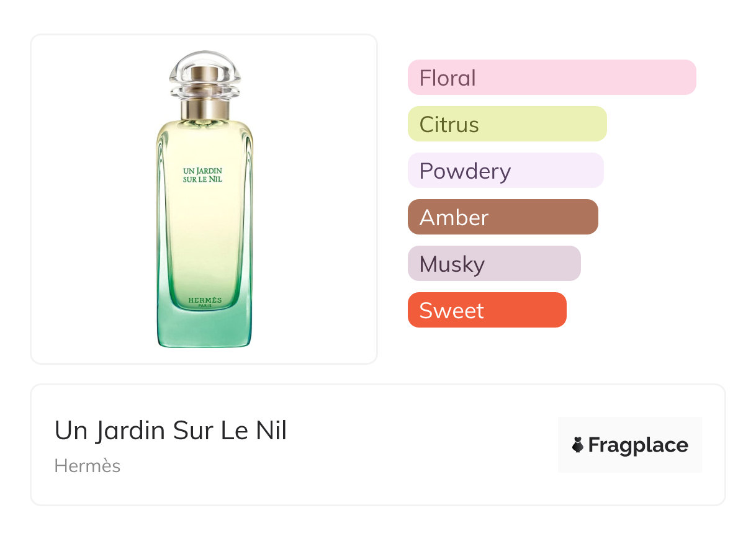756x536 pixels.
Task: Select the mauve Musky accord bar
Action: [494, 264]
